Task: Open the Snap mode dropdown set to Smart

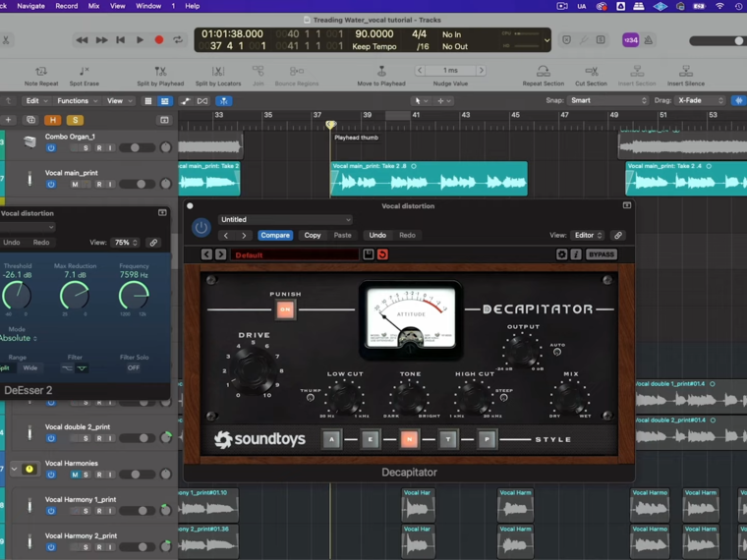Action: pyautogui.click(x=607, y=100)
